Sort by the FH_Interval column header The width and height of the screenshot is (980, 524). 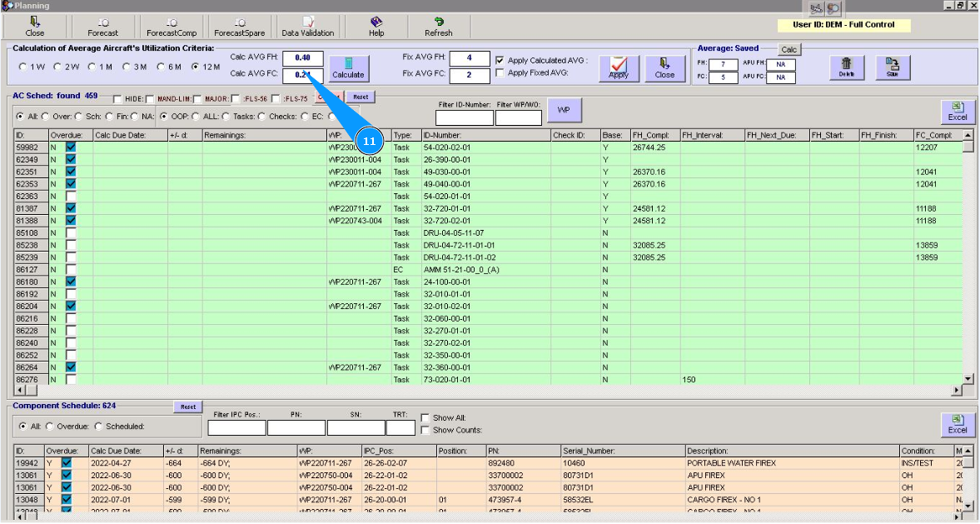[x=710, y=135]
